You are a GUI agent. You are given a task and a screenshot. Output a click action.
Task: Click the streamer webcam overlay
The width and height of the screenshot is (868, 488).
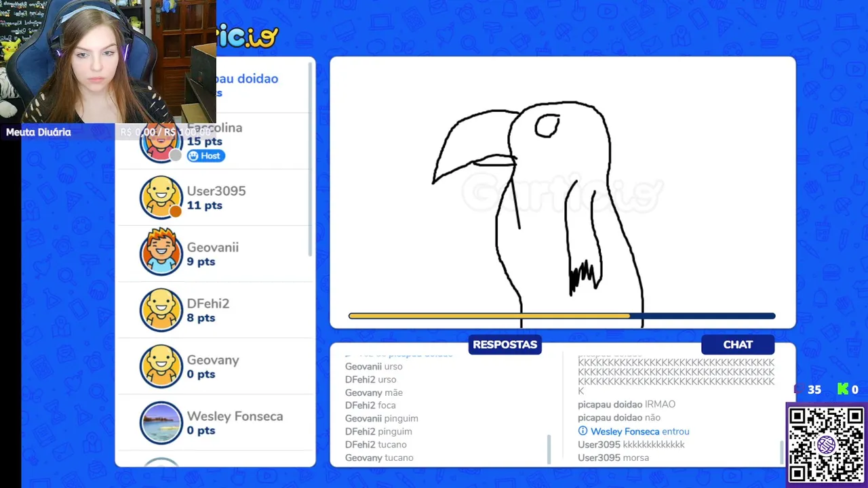[x=108, y=61]
